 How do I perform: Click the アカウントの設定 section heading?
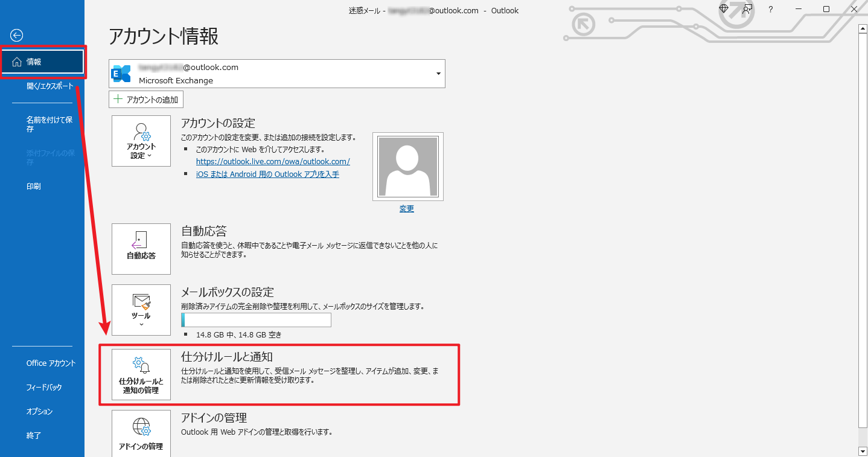(219, 123)
